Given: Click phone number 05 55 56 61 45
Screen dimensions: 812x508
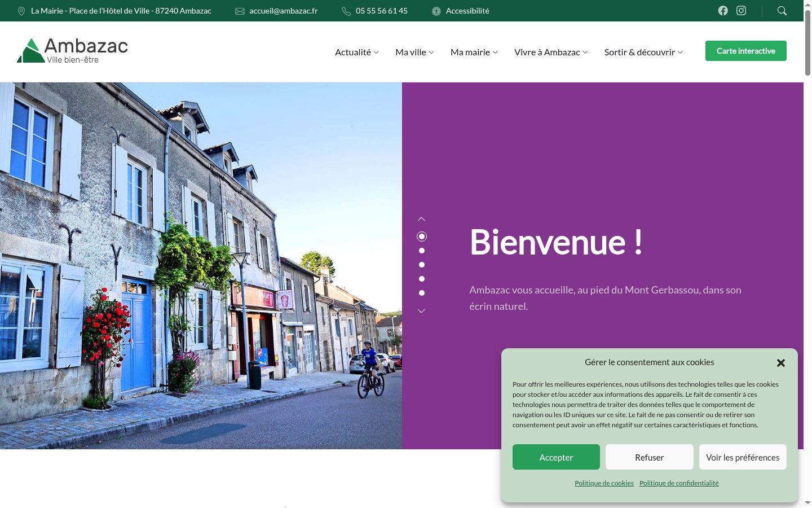Looking at the screenshot, I should (x=382, y=11).
